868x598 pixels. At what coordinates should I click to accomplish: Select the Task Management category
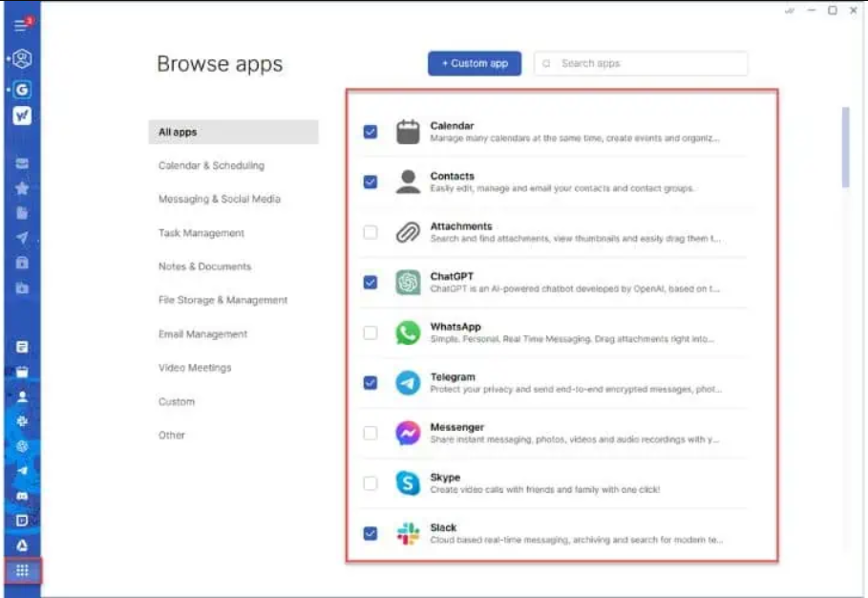tap(201, 233)
